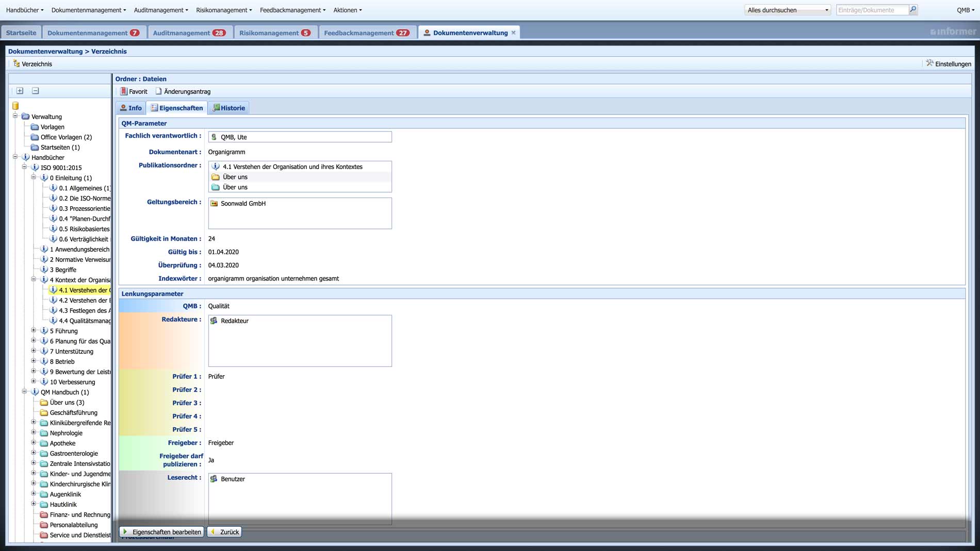Click the ISO 9001:2015 info icon
980x551 pixels.
35,168
